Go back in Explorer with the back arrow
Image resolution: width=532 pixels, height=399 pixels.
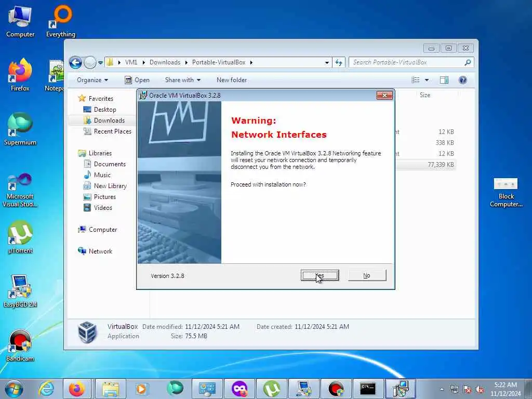(75, 62)
